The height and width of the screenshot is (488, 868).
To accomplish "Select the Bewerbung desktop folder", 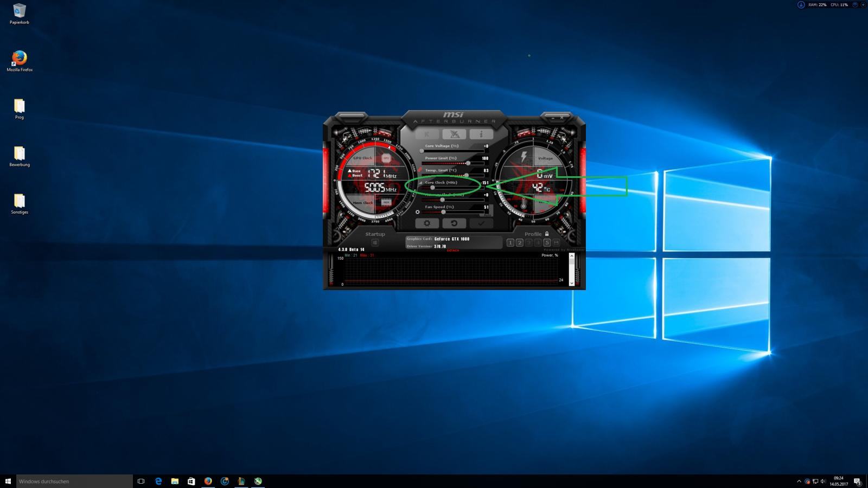I will [20, 156].
